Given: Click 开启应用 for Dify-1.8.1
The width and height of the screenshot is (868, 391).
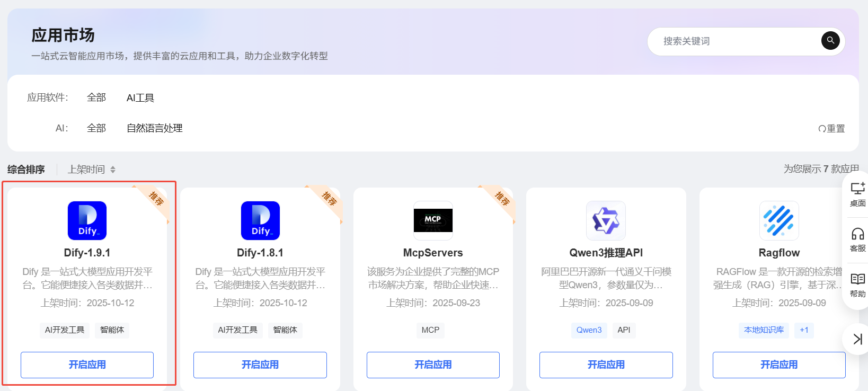Looking at the screenshot, I should tap(260, 365).
